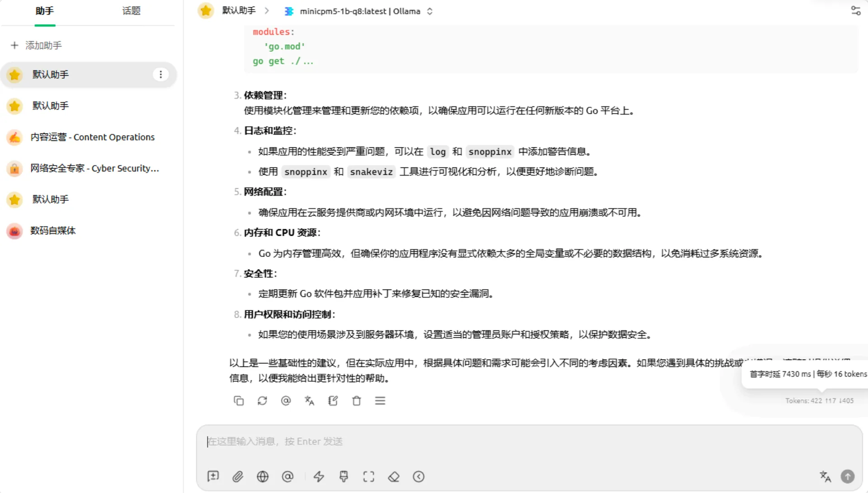This screenshot has width=868, height=493.
Task: Delete the message with trash icon
Action: pos(357,401)
